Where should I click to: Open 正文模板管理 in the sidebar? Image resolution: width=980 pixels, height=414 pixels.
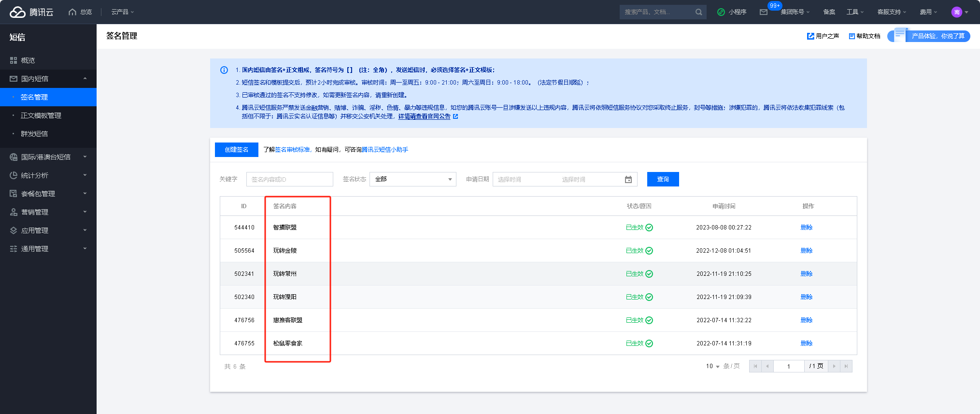pos(48,115)
